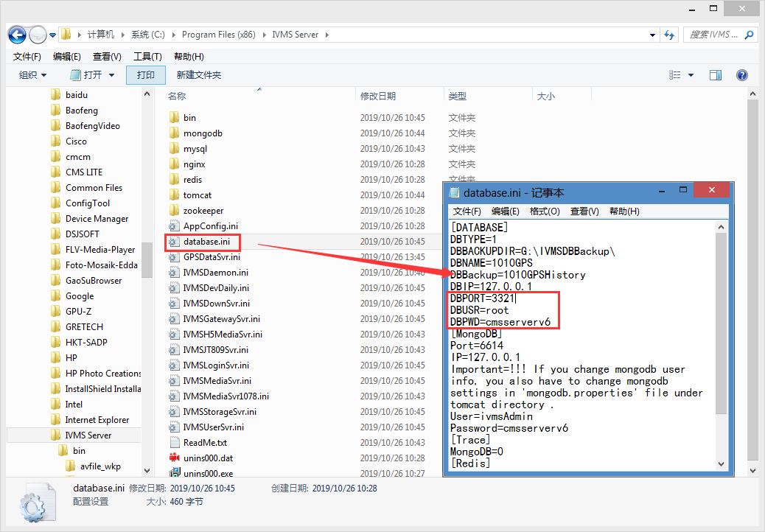Click the mysql folder icon
Image resolution: width=765 pixels, height=532 pixels.
(174, 149)
